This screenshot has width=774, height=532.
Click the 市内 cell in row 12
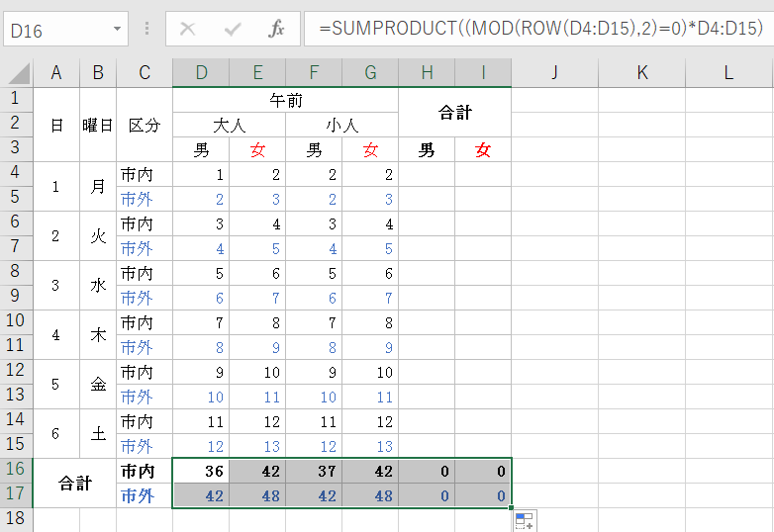tap(145, 372)
